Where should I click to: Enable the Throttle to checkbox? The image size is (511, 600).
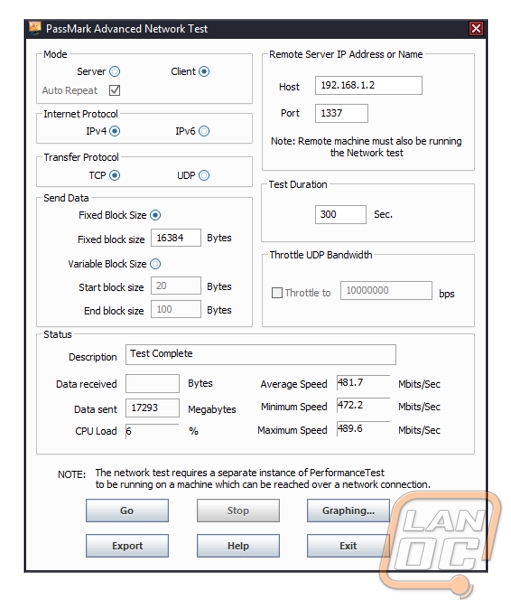point(277,293)
